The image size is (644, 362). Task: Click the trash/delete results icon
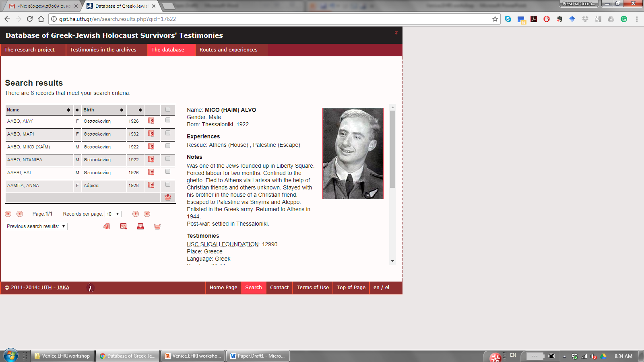tap(107, 226)
